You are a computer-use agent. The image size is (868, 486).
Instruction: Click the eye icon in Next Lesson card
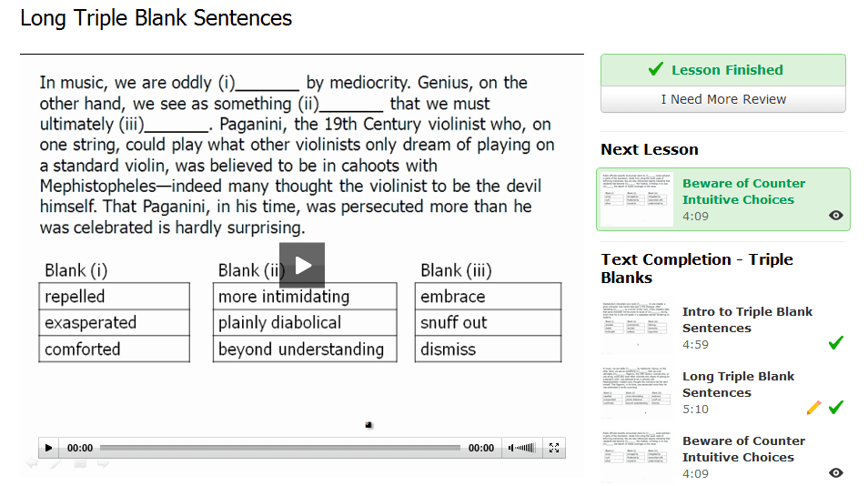click(836, 216)
